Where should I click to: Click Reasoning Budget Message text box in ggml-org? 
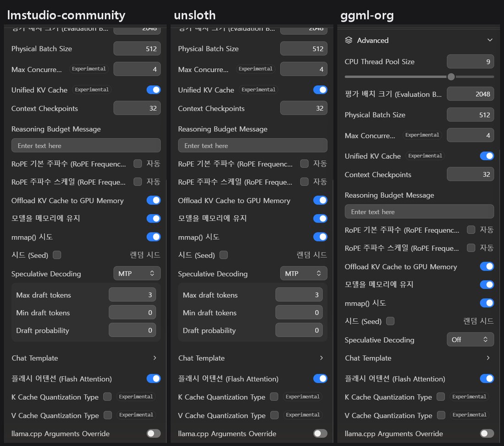point(419,212)
